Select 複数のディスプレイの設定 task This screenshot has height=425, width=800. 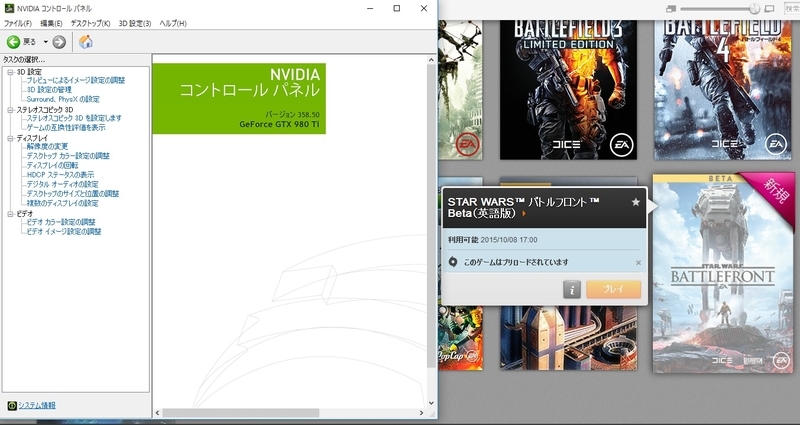coord(62,203)
